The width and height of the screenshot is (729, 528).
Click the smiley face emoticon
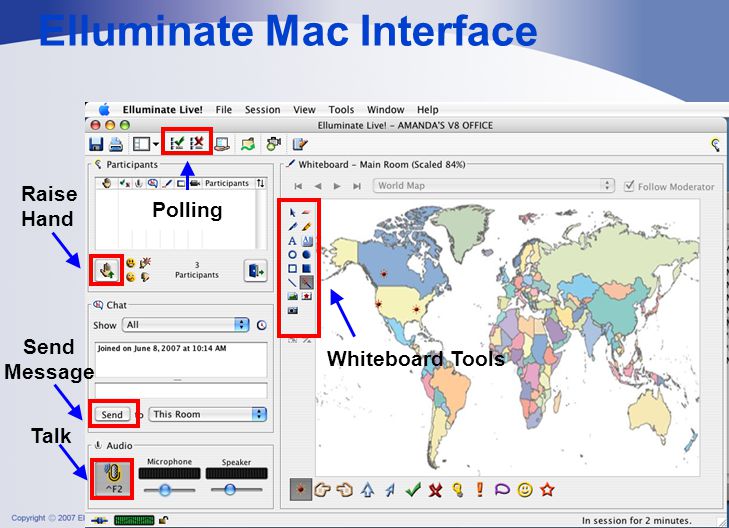coord(131,263)
